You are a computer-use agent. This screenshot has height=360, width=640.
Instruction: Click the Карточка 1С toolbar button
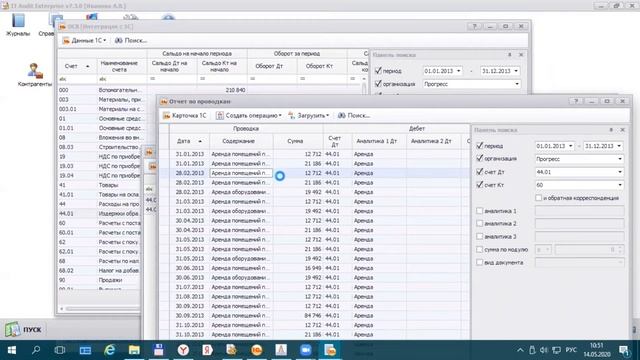[x=184, y=116]
